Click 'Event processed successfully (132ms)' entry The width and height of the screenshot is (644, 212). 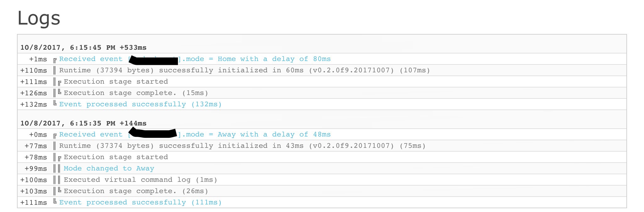click(x=140, y=104)
